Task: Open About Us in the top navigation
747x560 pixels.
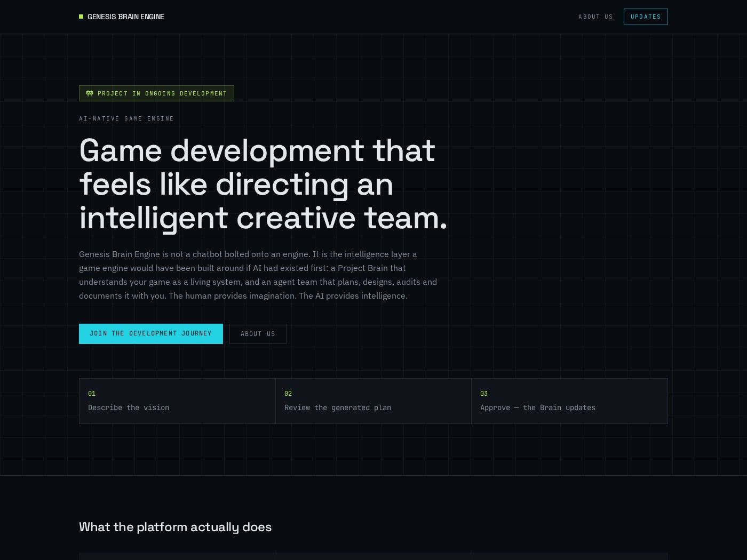Action: (595, 17)
